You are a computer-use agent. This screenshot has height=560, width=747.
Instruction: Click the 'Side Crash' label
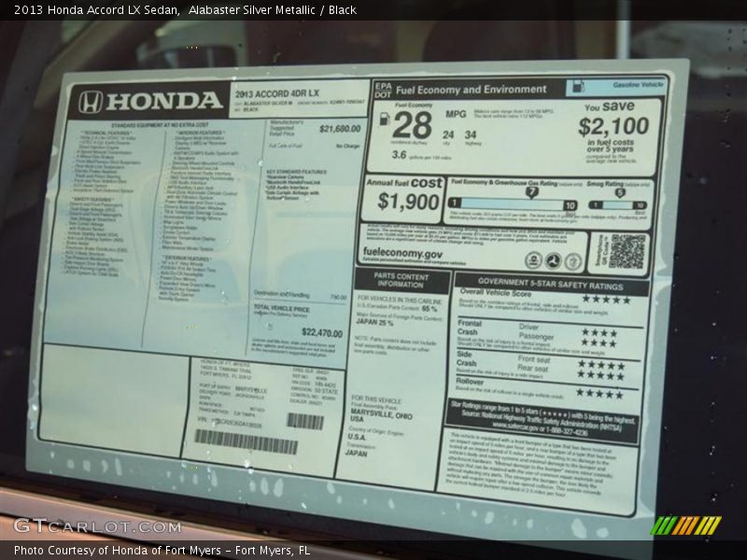click(x=466, y=358)
